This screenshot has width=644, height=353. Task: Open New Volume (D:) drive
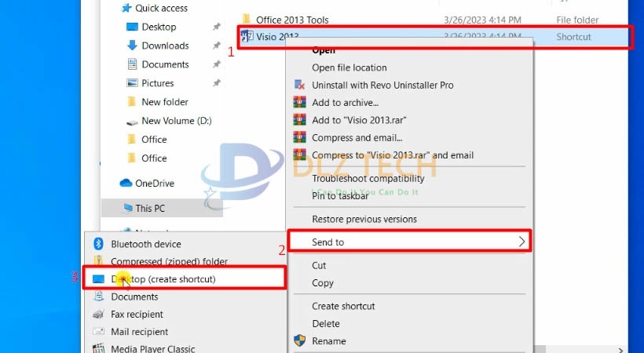[177, 121]
